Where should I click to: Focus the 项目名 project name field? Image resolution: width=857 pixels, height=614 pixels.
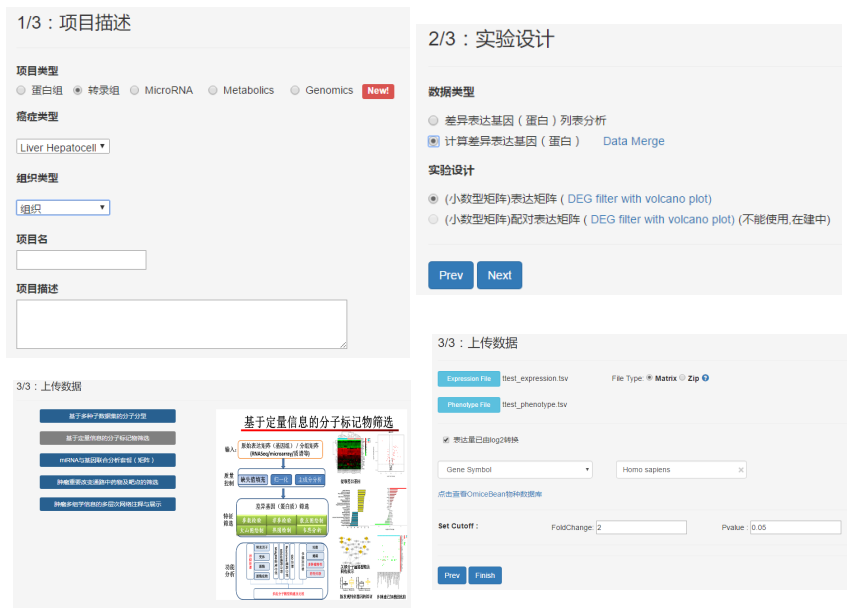pos(81,260)
